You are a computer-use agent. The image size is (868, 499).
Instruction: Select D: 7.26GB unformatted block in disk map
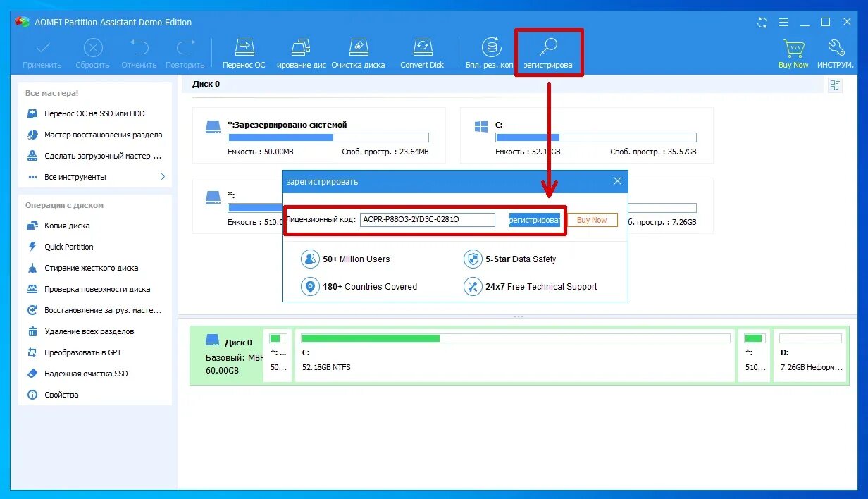(810, 355)
